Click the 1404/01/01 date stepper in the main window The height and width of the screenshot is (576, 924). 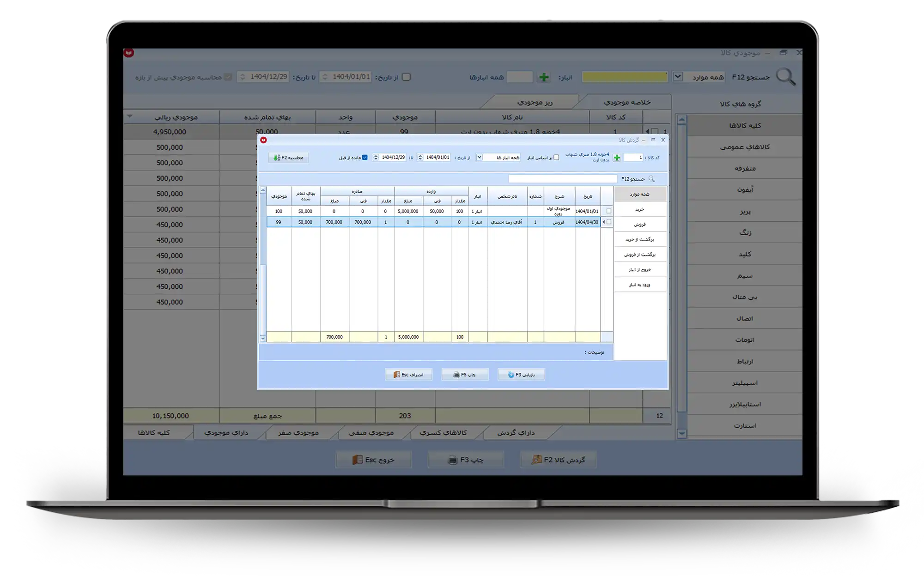point(325,77)
